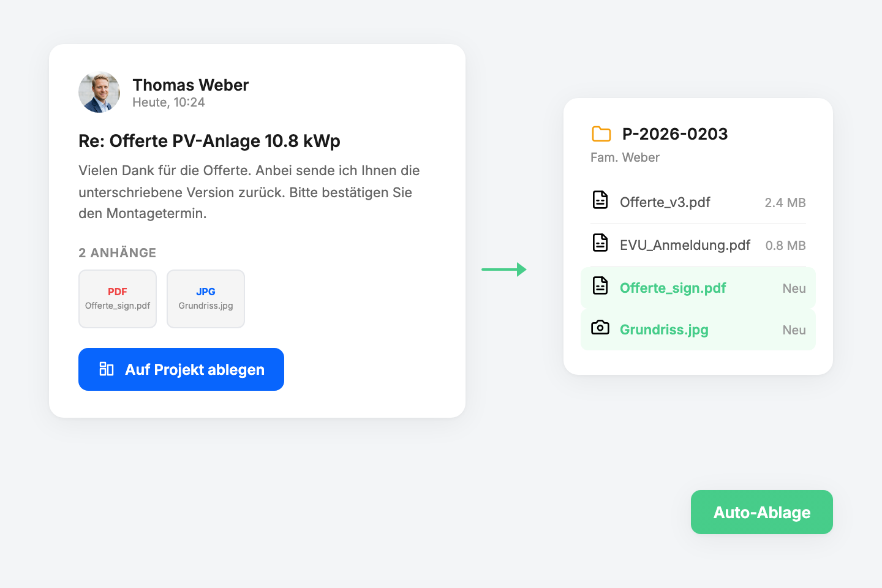The image size is (882, 588).
Task: Click Thomas Weber's profile photo
Action: click(x=99, y=92)
